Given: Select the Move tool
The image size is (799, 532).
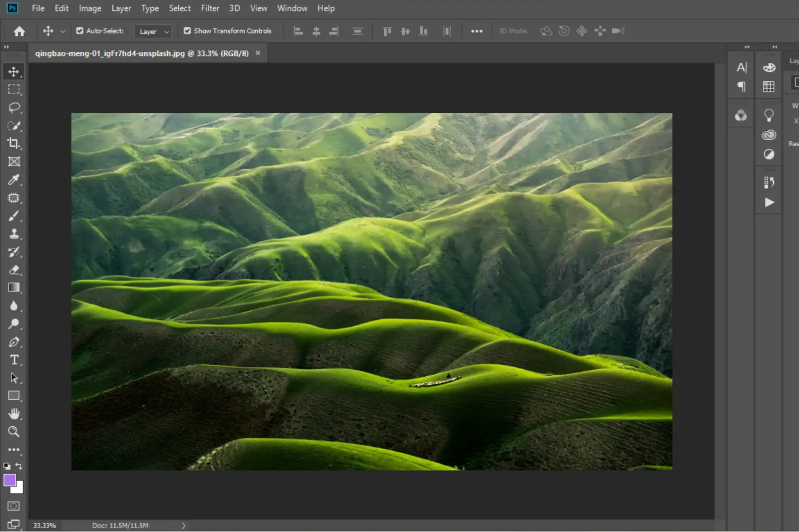Looking at the screenshot, I should point(14,71).
